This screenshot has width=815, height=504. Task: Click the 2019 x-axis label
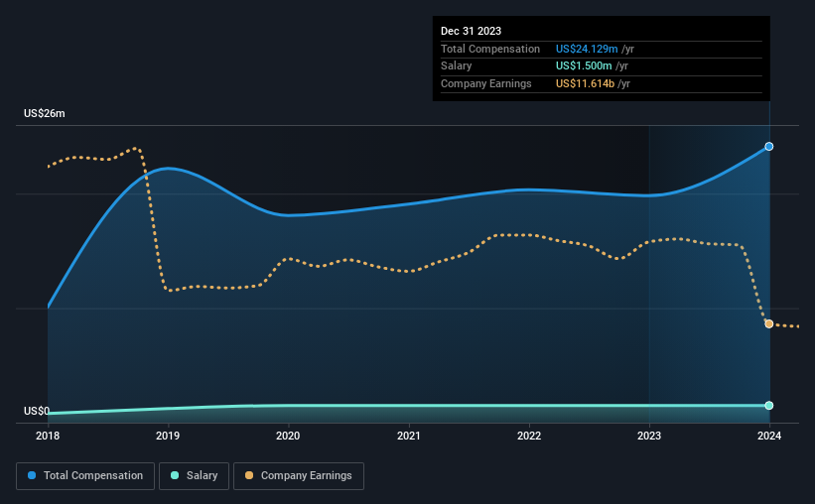pyautogui.click(x=168, y=436)
